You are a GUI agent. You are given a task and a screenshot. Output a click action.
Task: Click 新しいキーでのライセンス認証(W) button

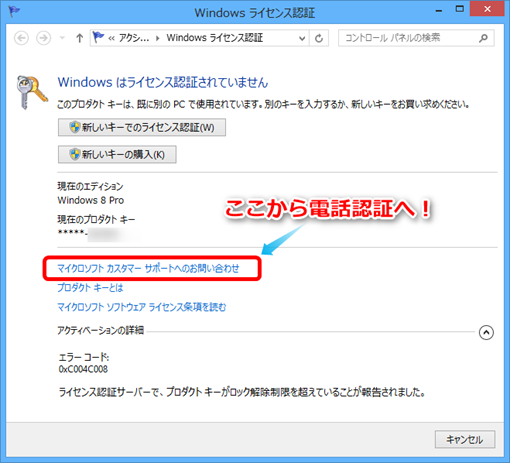142,127
